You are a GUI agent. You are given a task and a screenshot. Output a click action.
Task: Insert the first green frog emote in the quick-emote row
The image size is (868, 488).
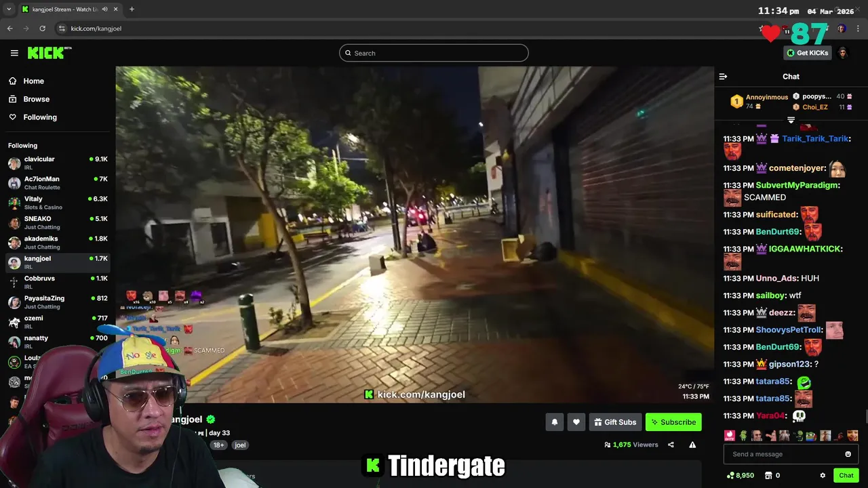pyautogui.click(x=743, y=436)
